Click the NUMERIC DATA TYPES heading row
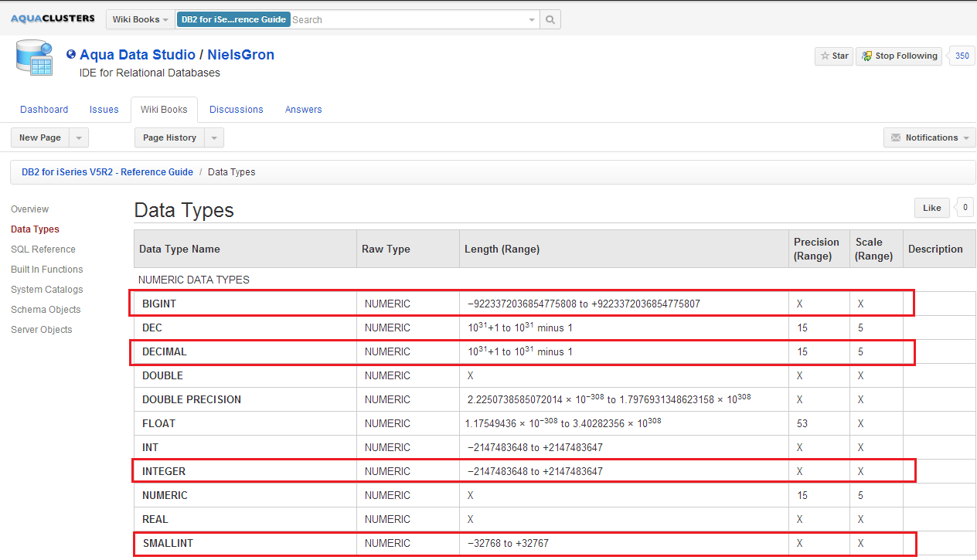 [x=555, y=280]
